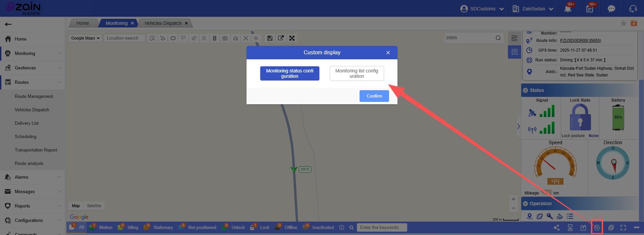Click the Enter the keywords search field
The height and width of the screenshot is (235, 644).
click(382, 228)
